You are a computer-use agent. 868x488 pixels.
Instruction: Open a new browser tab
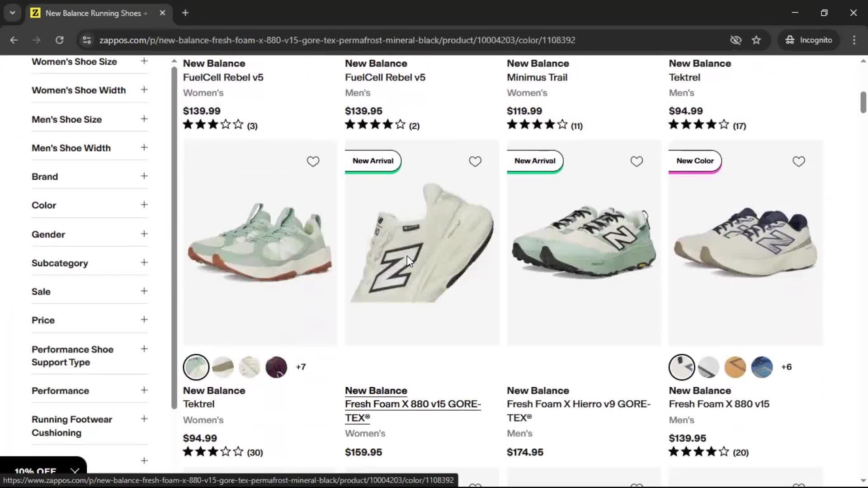(x=185, y=13)
